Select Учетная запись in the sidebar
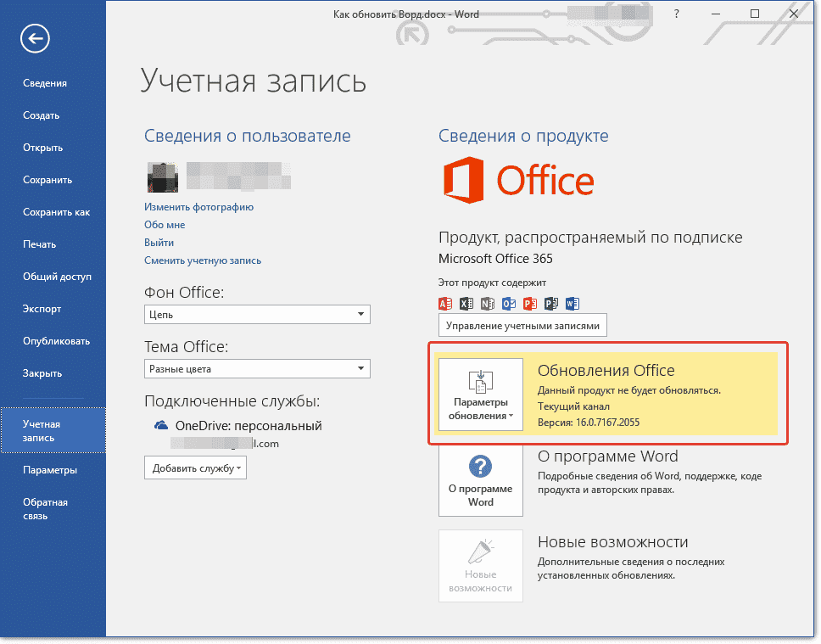Image resolution: width=821 pixels, height=644 pixels. point(53,431)
